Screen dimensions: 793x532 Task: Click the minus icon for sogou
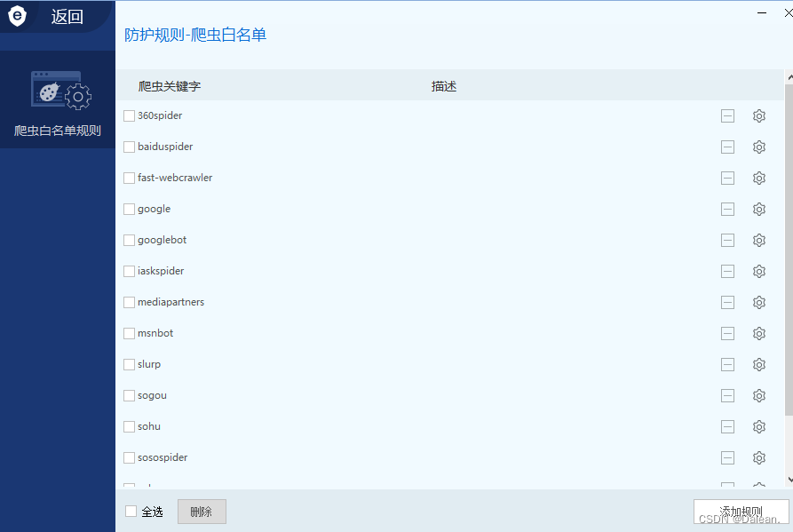click(727, 396)
